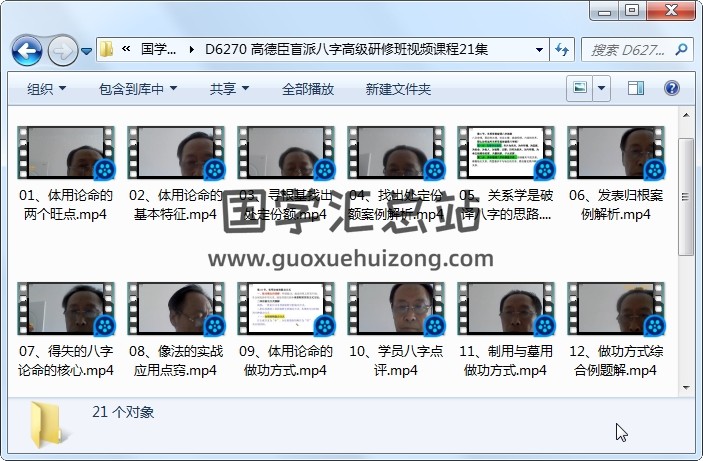Viewport: 703px width, 461px height.
Task: Select video thumbnail numbered 03
Action: point(286,152)
